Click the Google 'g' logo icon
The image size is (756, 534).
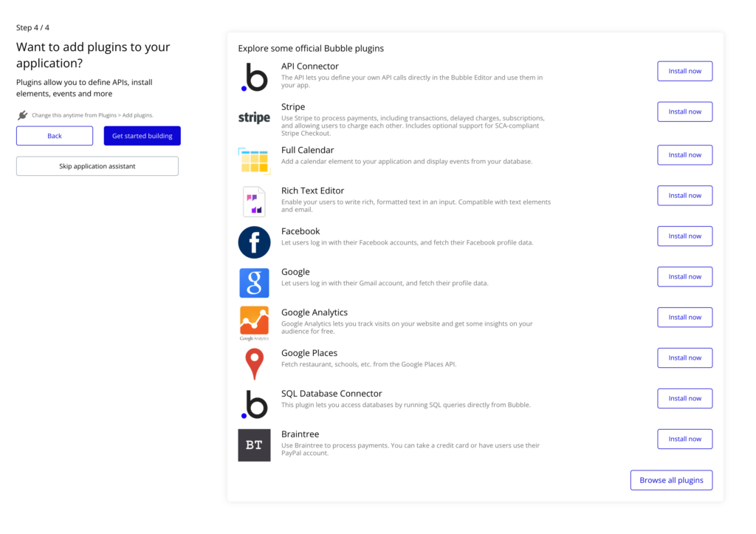point(254,283)
